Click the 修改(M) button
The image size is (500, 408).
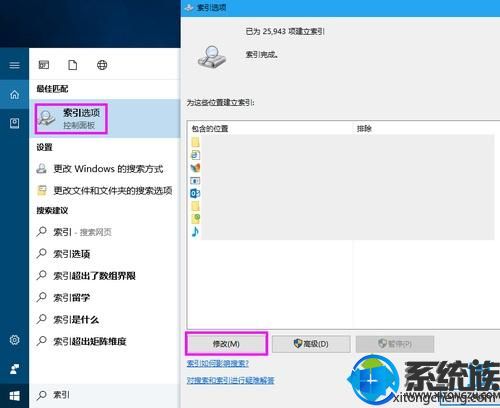(226, 344)
